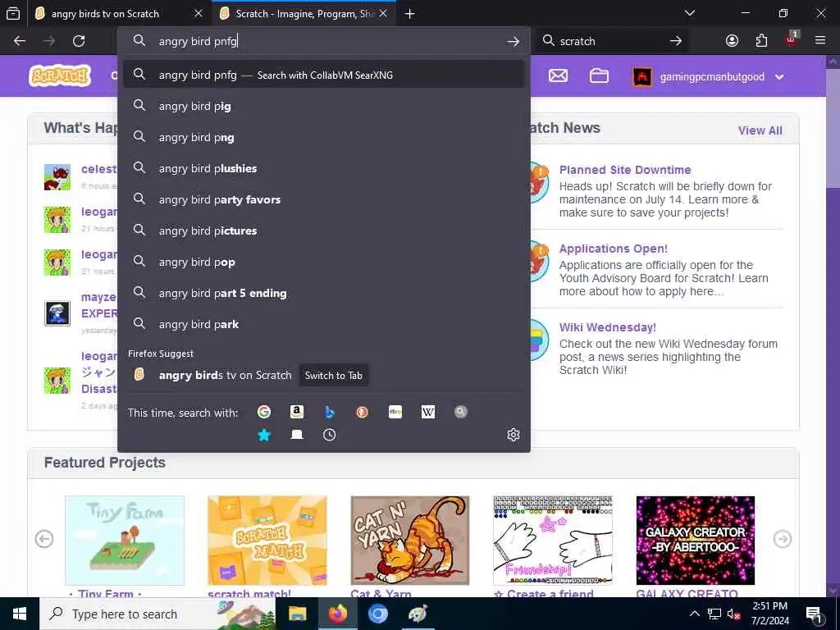Open Tiny Farm project thumbnail
840x630 pixels.
[125, 540]
